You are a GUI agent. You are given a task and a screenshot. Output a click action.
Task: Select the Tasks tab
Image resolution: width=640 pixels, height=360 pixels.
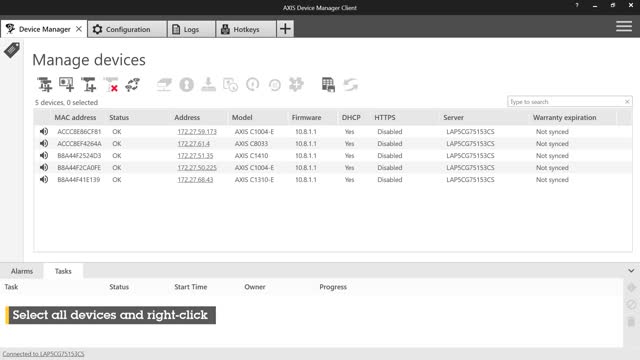[x=63, y=271]
